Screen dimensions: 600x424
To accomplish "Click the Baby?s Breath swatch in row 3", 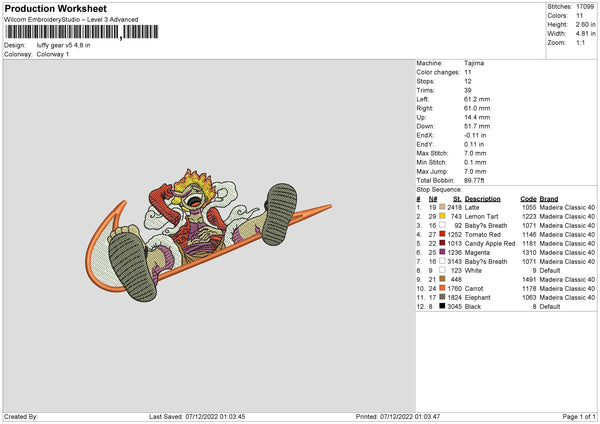I will click(x=442, y=225).
